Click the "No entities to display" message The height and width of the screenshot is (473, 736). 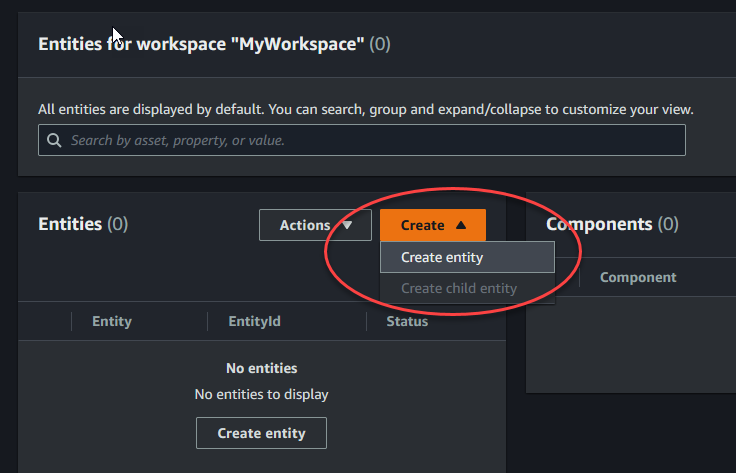(x=261, y=394)
